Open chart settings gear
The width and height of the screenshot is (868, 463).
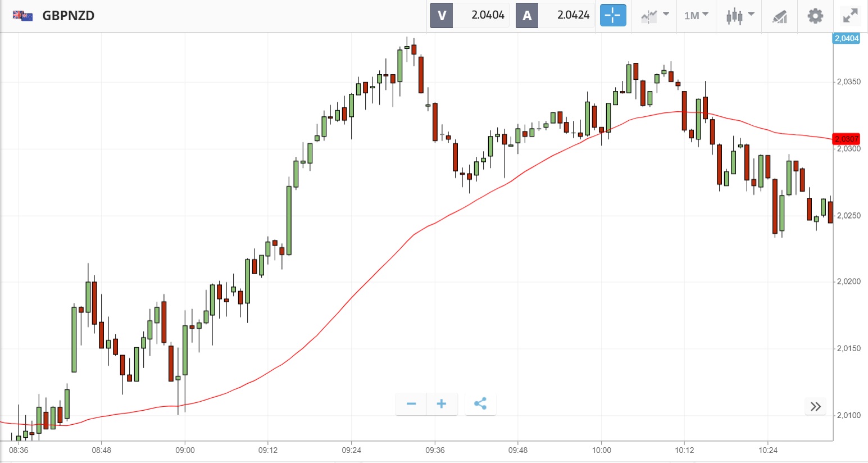(x=815, y=16)
